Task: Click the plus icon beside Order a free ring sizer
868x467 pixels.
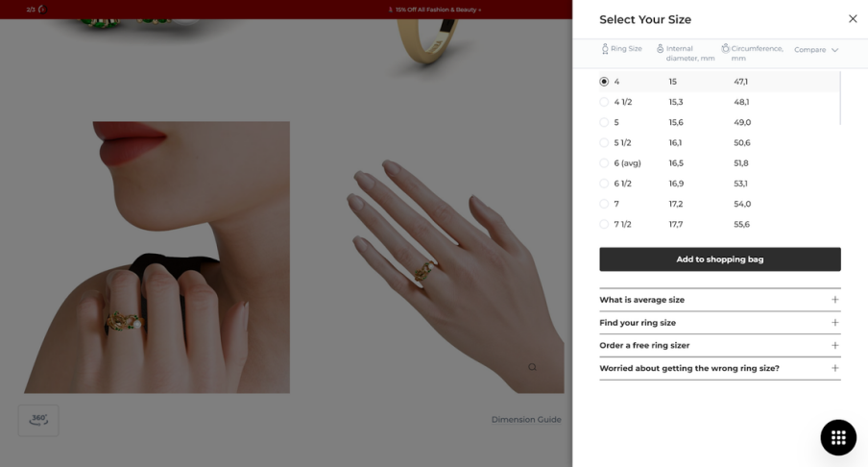Action: pyautogui.click(x=834, y=345)
